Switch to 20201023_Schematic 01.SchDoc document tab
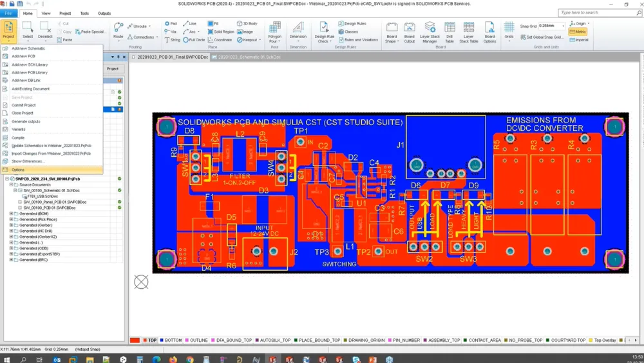This screenshot has height=363, width=644. (x=246, y=57)
